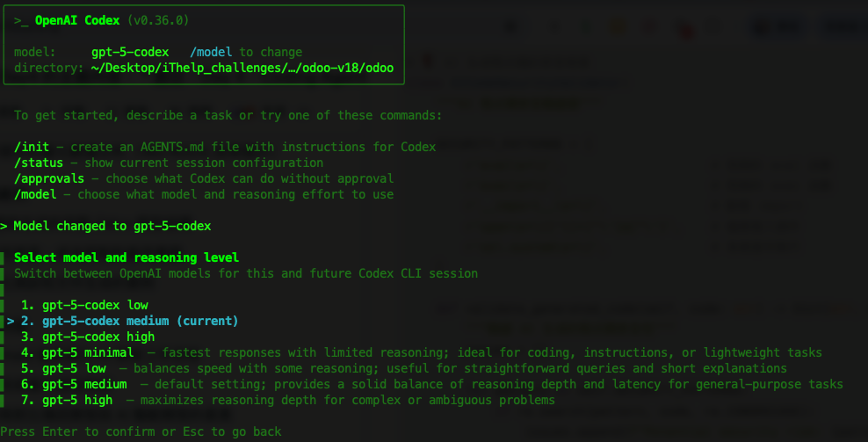868x442 pixels.
Task: Select option 3 gpt-5-codex high
Action: point(88,337)
